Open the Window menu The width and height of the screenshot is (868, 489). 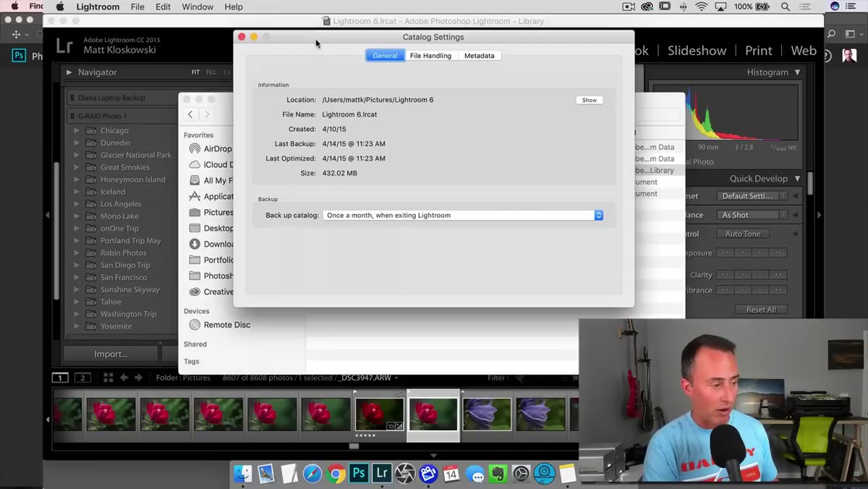197,7
